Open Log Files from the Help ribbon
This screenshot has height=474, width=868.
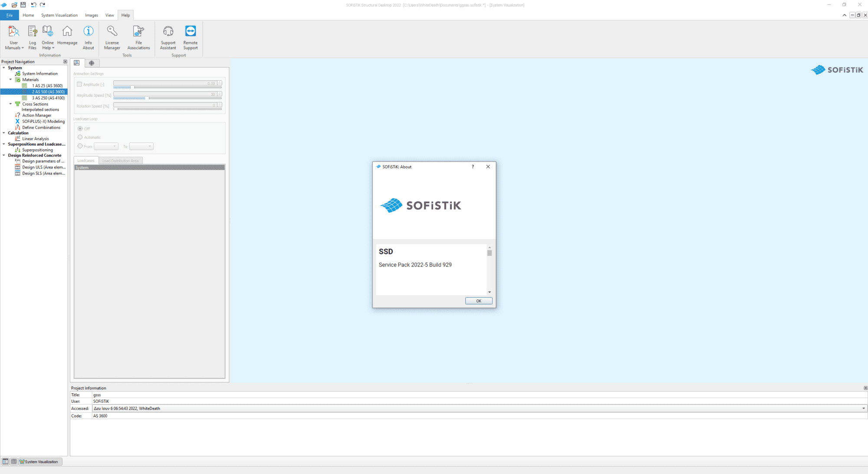pyautogui.click(x=33, y=37)
